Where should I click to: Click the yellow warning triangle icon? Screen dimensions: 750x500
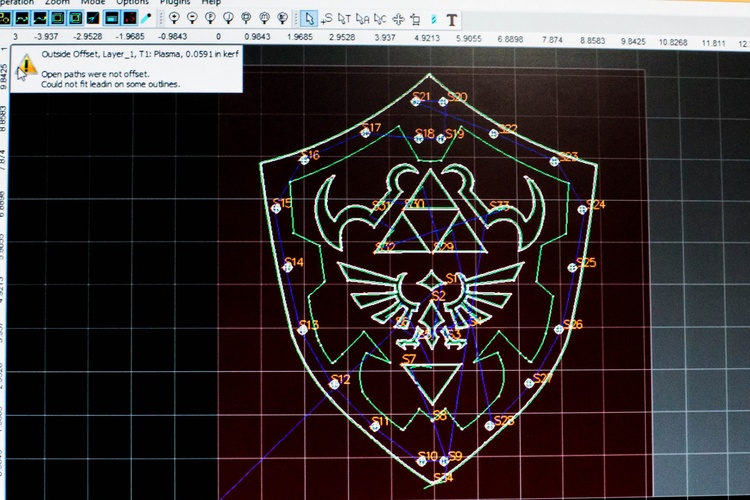27,65
